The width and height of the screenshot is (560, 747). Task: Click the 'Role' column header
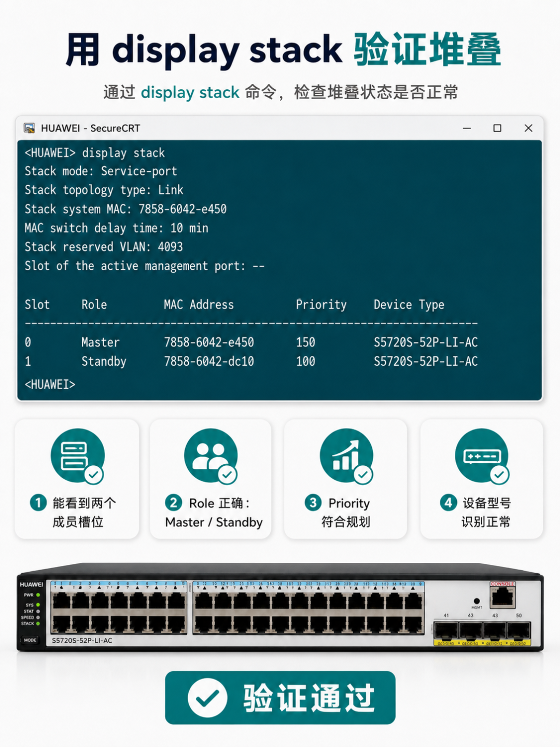[94, 305]
